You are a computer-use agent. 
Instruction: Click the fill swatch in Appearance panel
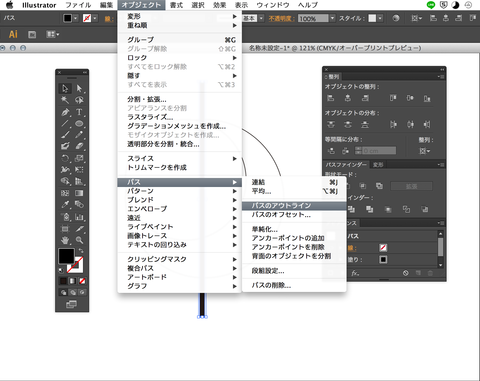[383, 259]
